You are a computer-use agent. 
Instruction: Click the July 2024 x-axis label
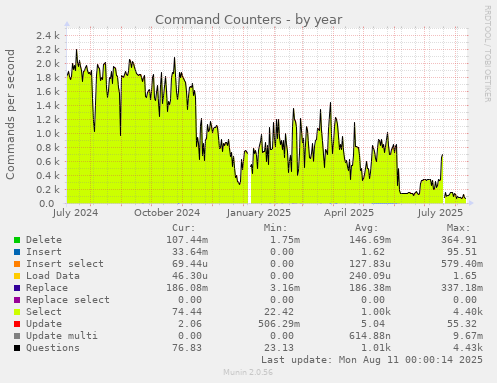[75, 213]
